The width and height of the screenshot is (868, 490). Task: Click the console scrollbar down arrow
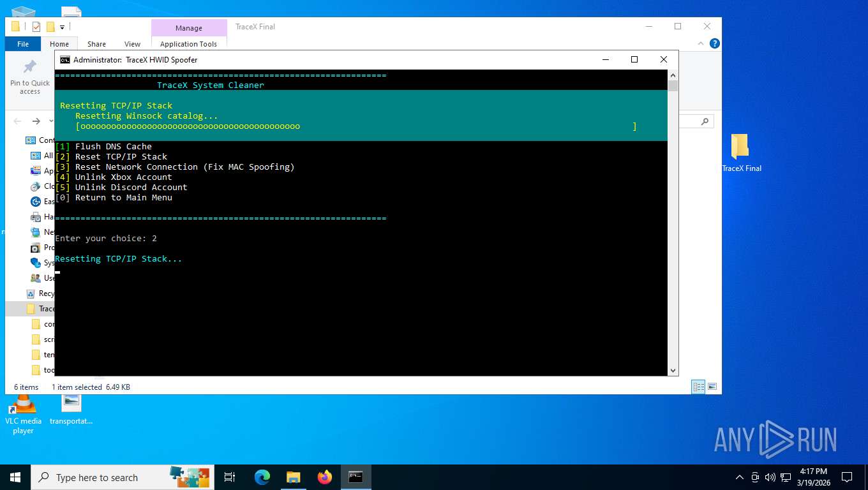point(673,371)
